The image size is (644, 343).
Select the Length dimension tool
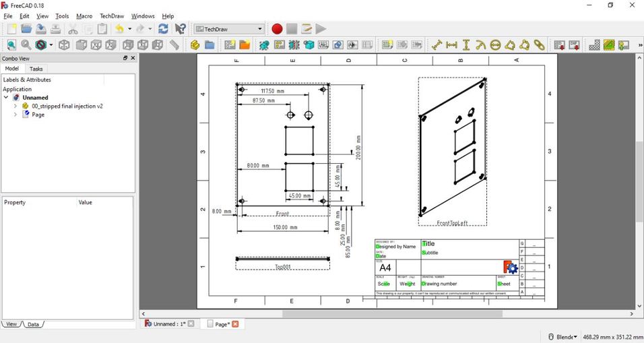(x=437, y=44)
